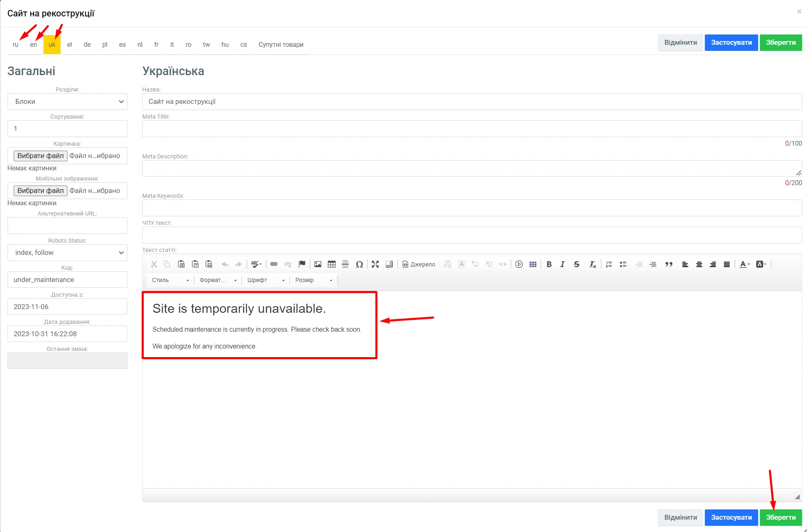Insert an image into the article
Screen dimensions: 807x532
317,264
